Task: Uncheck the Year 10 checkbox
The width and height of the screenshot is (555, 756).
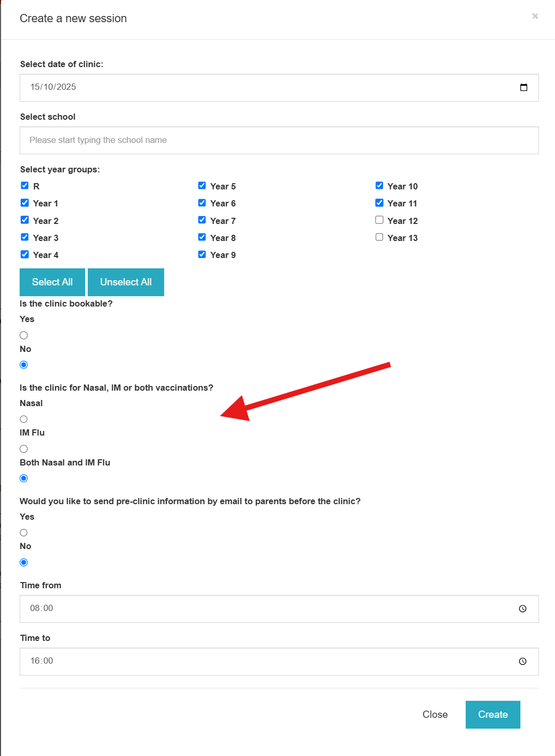Action: click(x=379, y=186)
